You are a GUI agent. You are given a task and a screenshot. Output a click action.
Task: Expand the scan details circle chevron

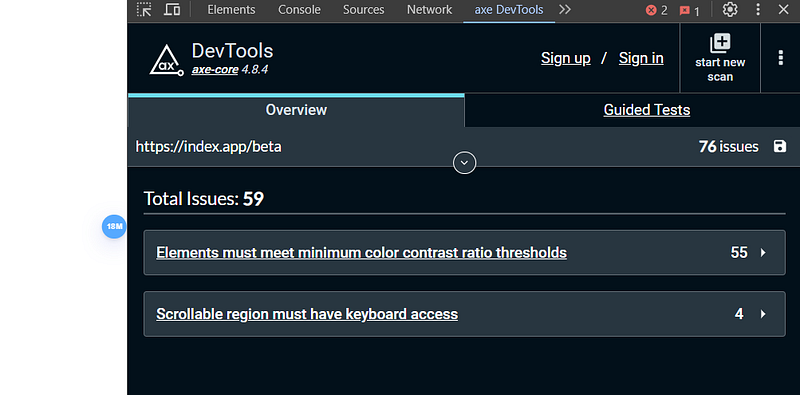point(464,163)
